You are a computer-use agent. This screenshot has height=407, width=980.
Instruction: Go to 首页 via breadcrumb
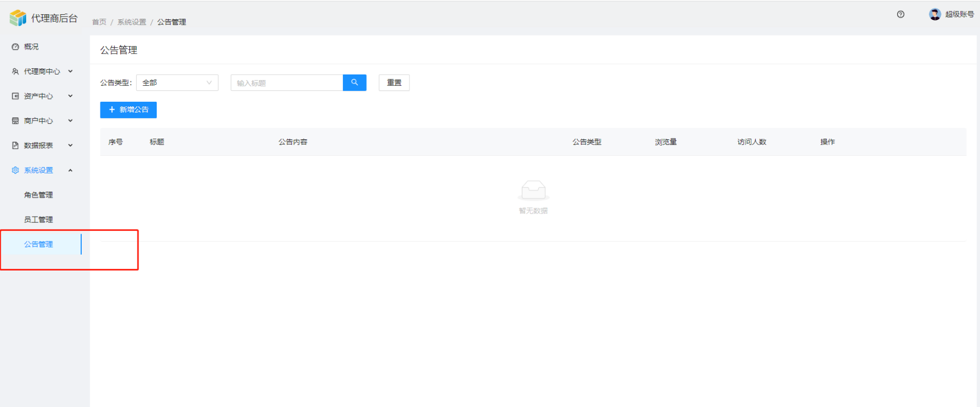[99, 22]
